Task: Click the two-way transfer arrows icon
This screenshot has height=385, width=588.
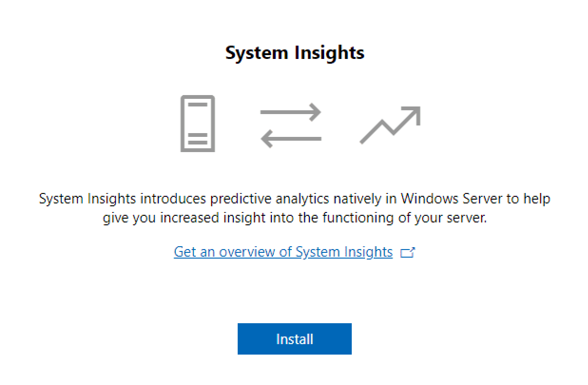Action: [x=290, y=125]
